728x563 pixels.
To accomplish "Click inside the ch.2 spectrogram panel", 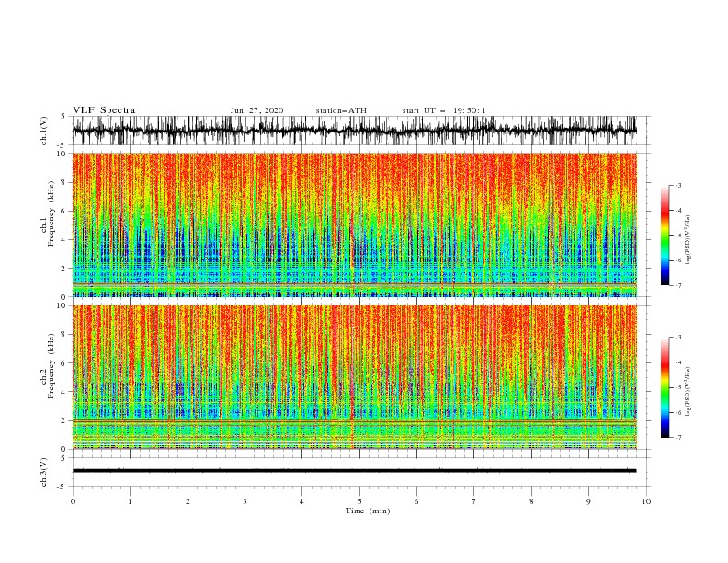I will click(355, 377).
